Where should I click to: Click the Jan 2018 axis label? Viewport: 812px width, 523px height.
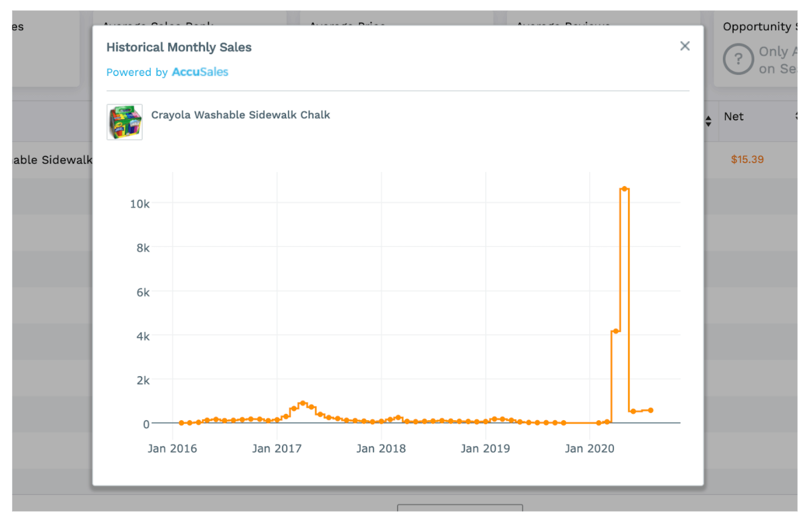(381, 449)
